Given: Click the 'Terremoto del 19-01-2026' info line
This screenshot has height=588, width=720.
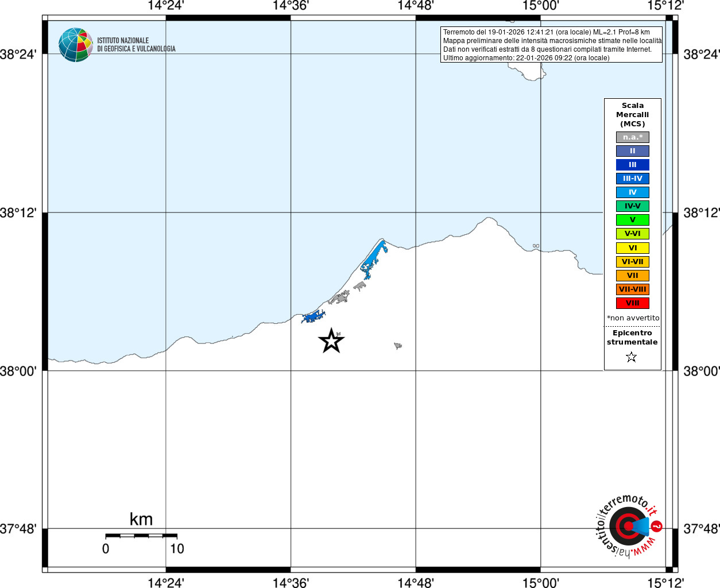Looking at the screenshot, I should (x=547, y=32).
